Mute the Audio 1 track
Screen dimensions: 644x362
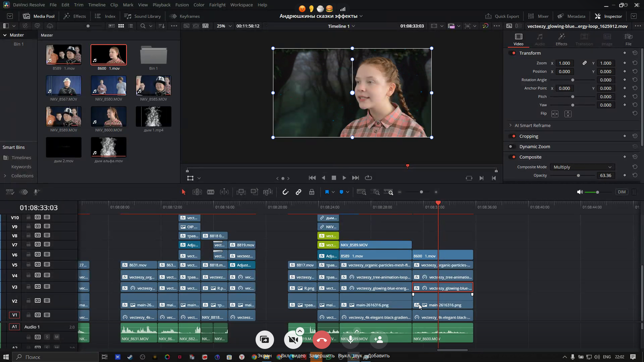click(x=56, y=337)
